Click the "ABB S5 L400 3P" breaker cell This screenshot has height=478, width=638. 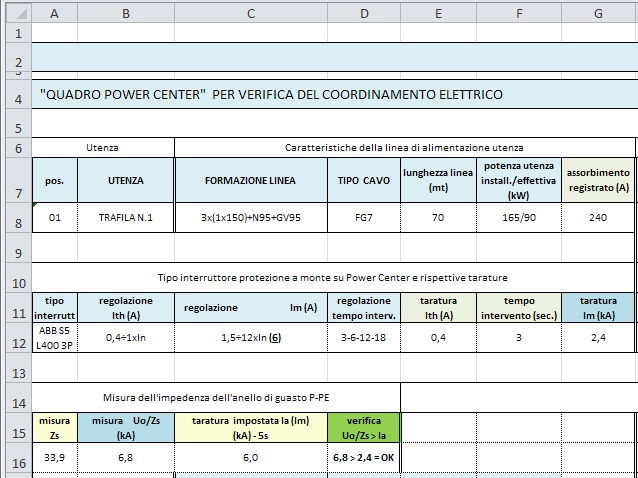54,337
